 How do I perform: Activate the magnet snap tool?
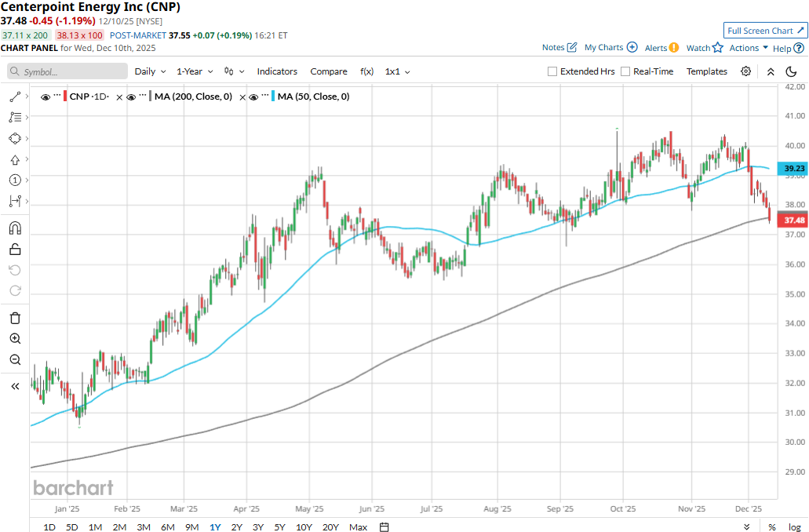[15, 228]
